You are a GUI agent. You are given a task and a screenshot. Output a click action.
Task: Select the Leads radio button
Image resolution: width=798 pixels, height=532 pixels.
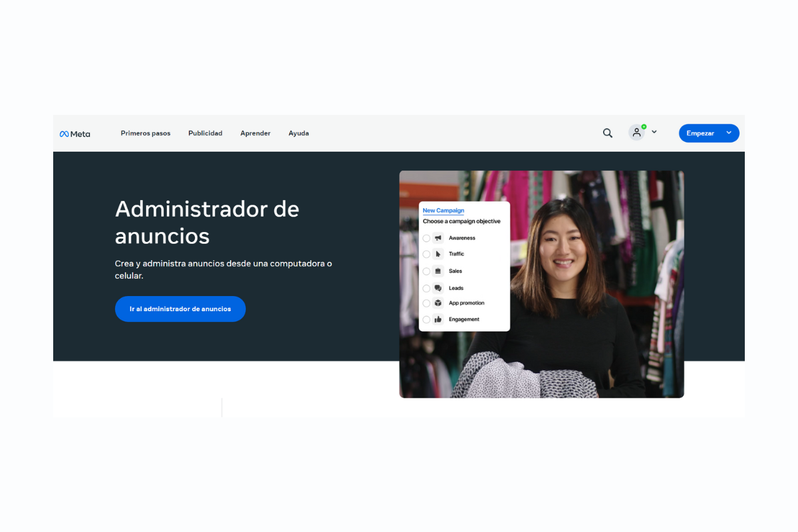coord(426,289)
